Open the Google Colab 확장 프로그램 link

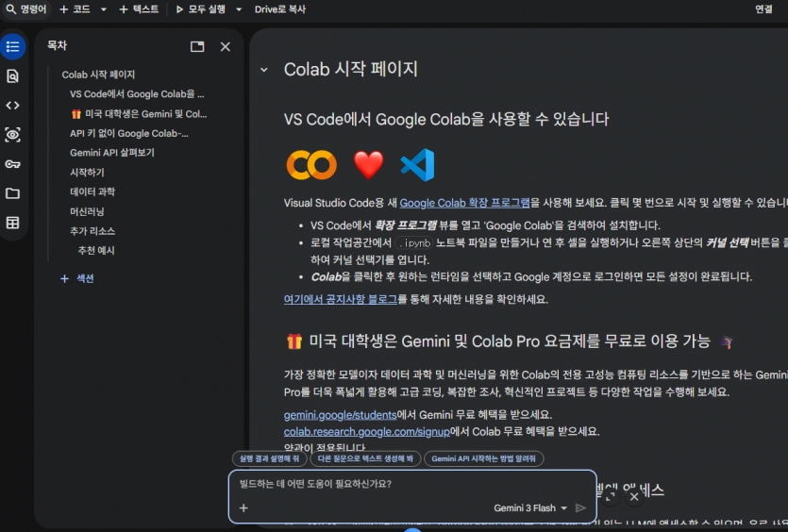click(464, 203)
